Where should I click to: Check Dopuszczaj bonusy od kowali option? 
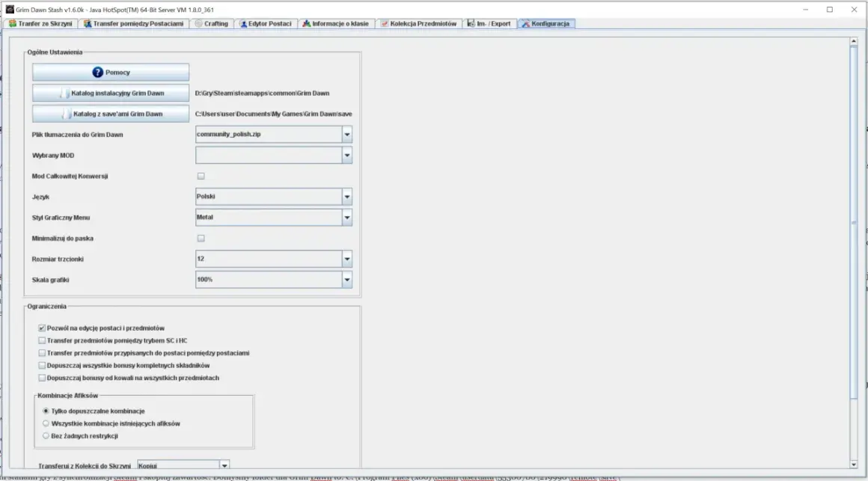(42, 378)
